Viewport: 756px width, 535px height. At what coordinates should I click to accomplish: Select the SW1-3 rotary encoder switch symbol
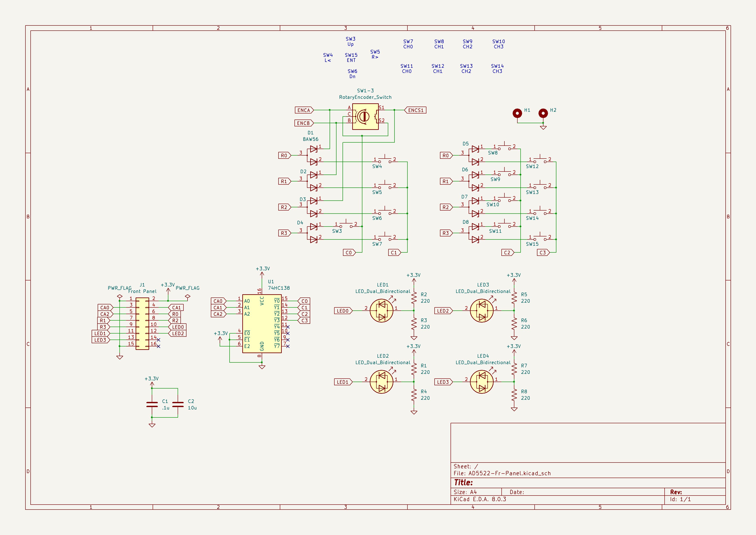(365, 117)
